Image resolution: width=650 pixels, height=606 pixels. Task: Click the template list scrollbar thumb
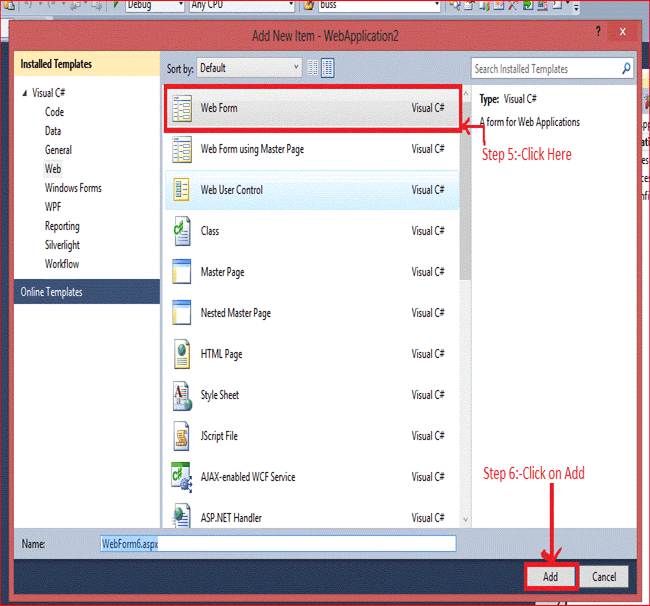tap(466, 191)
